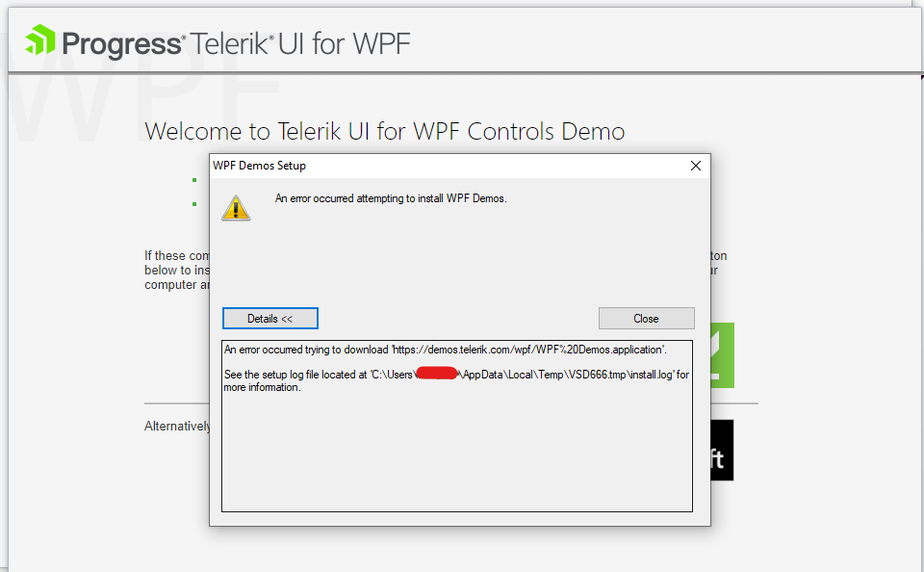The image size is (924, 572).
Task: Click the Alternatively text below the separator
Action: (x=177, y=427)
